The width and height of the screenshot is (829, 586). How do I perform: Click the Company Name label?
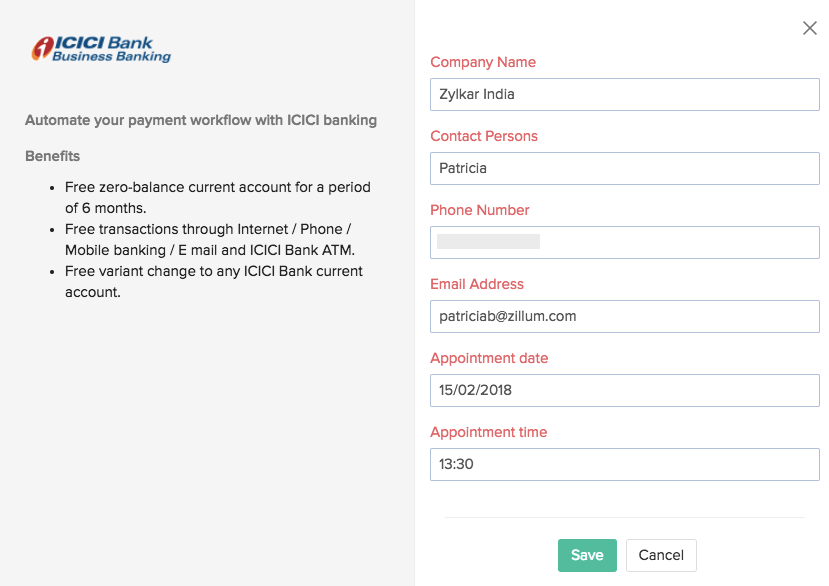click(x=483, y=62)
